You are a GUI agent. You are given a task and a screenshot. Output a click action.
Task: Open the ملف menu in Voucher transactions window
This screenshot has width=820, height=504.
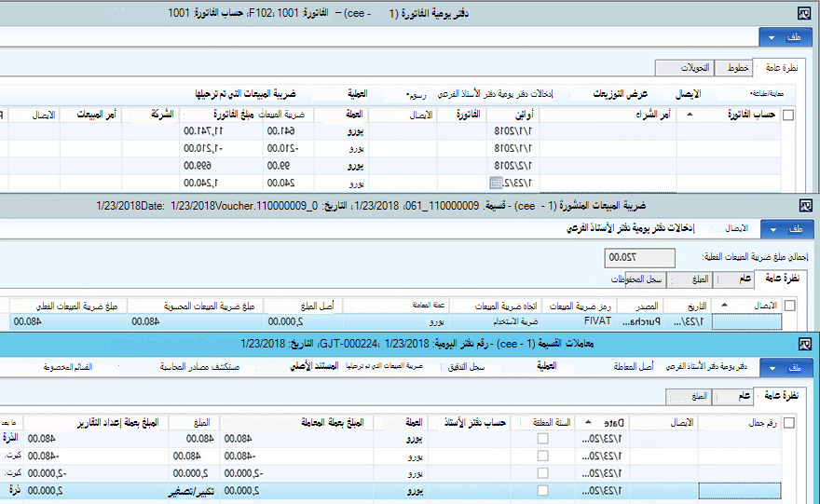[786, 368]
